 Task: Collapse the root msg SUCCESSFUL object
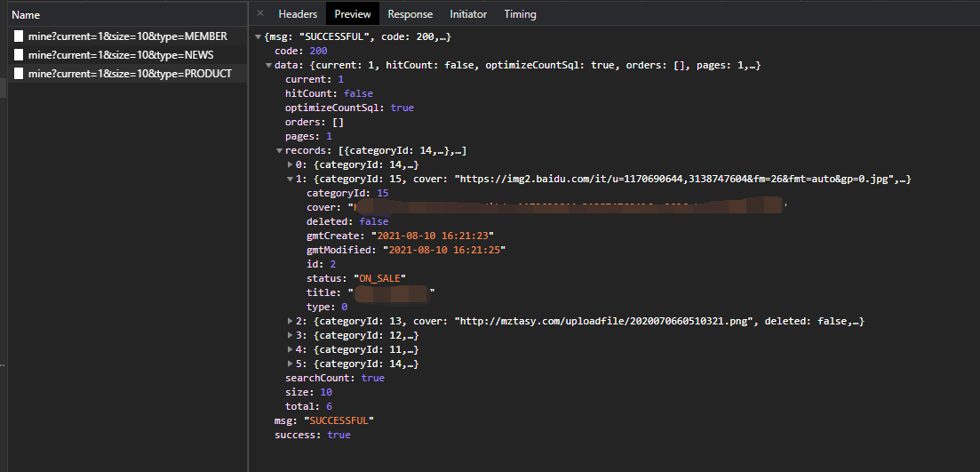259,37
